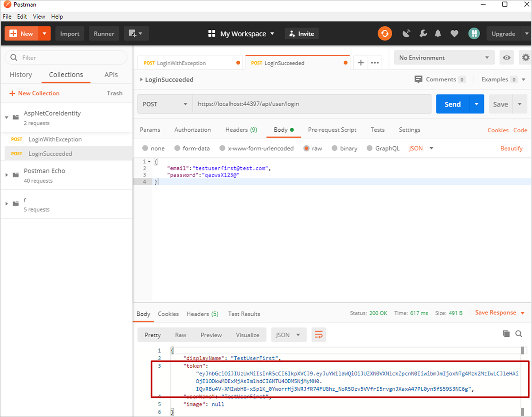532x417 pixels.
Task: Choose the GraphQL body radio button
Action: [370, 149]
